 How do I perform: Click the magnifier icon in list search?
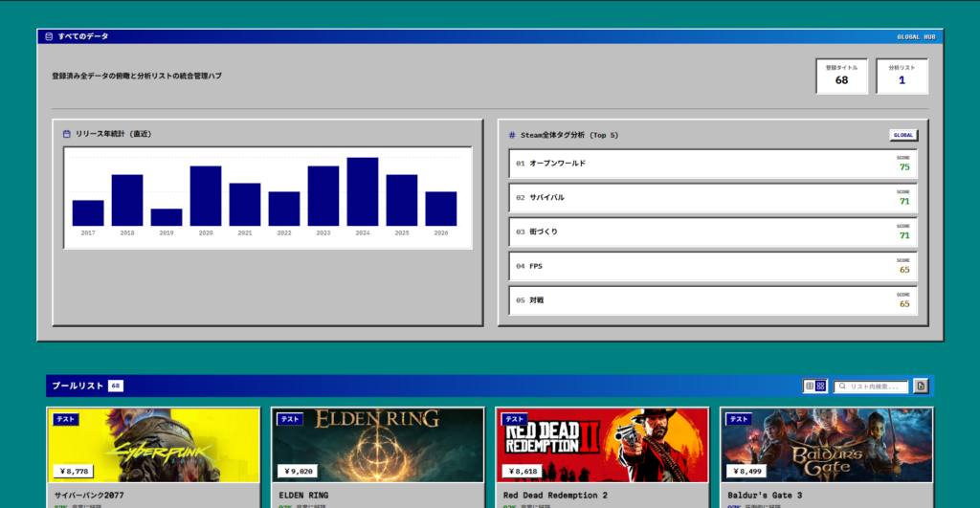(x=842, y=387)
